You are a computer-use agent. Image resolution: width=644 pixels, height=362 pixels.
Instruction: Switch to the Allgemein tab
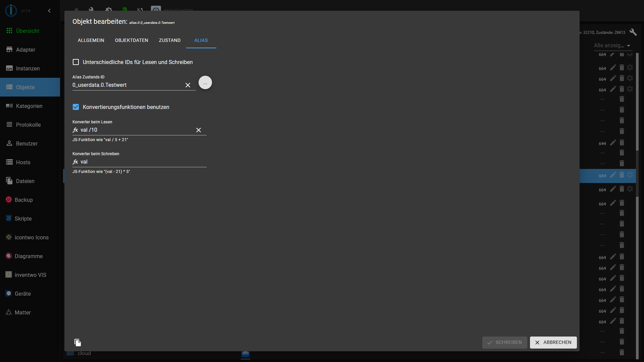click(91, 40)
